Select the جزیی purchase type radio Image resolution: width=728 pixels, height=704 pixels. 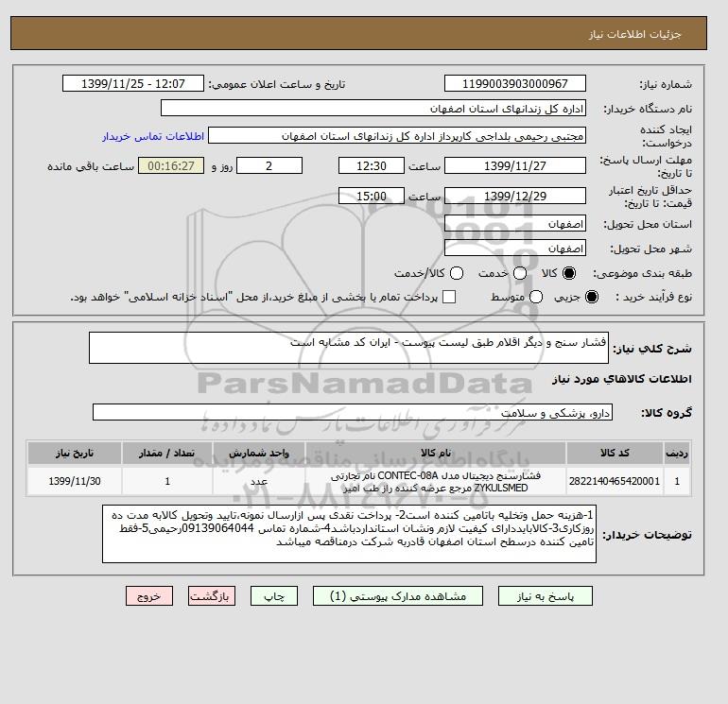[x=592, y=297]
